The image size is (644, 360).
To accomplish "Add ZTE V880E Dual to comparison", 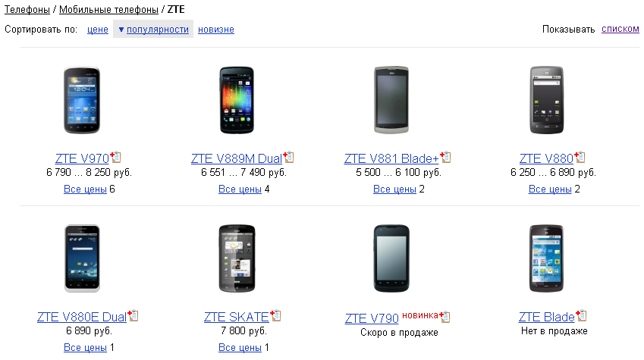I will pyautogui.click(x=133, y=315).
